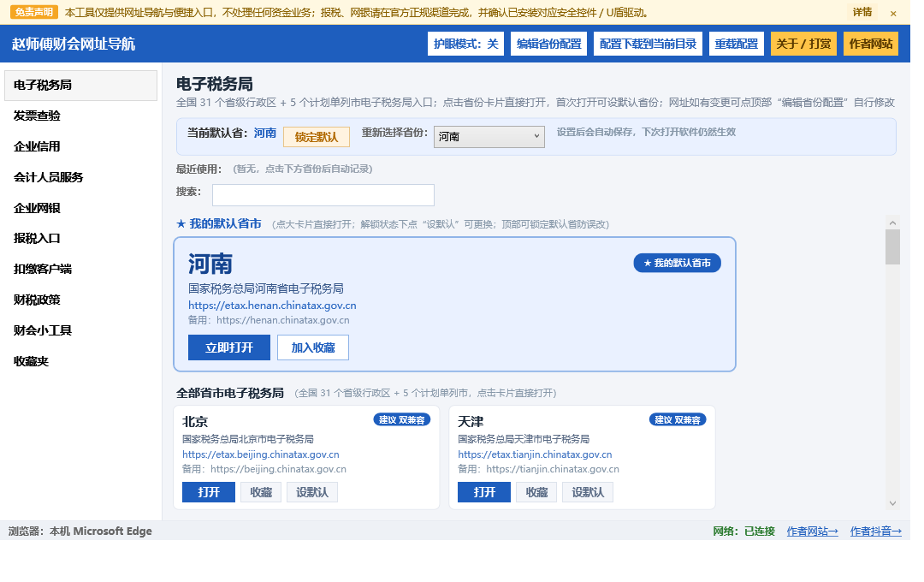The height and width of the screenshot is (582, 924).
Task: Click 收藏 on the 北京 card
Action: coord(261,492)
